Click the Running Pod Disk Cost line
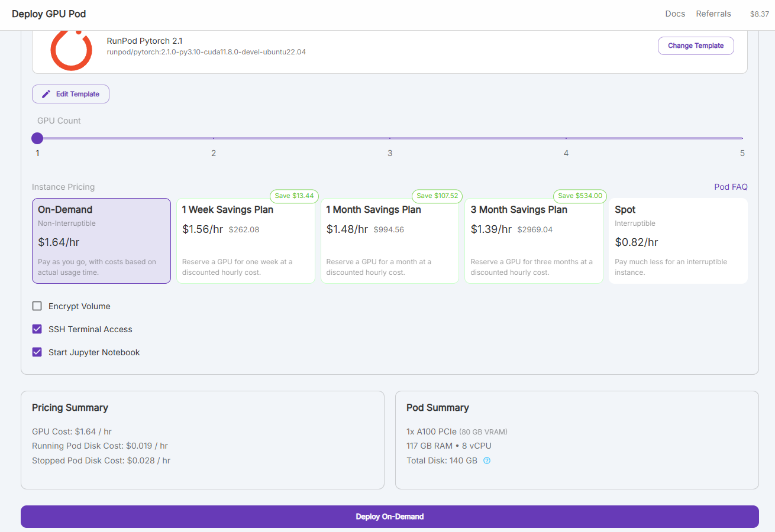This screenshot has height=532, width=775. (100, 446)
